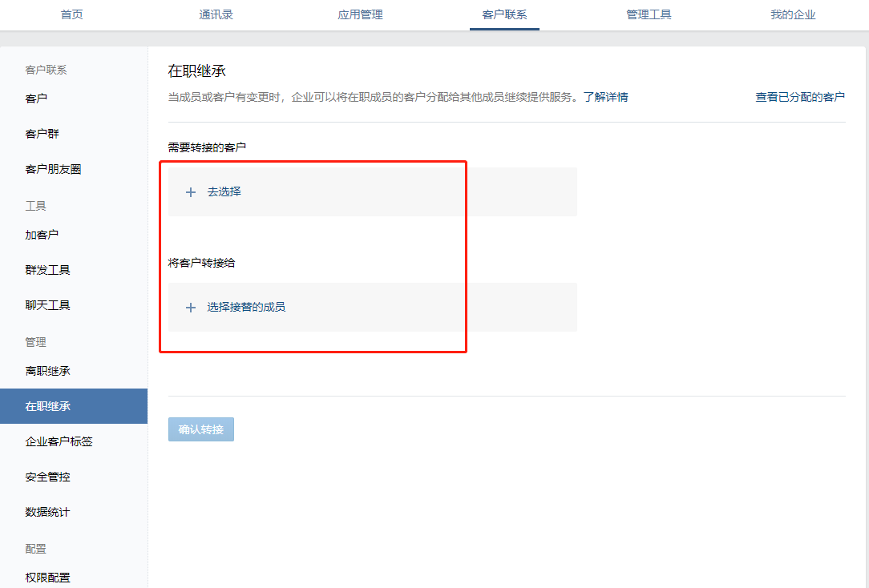
Task: Select 客户群 in the sidebar
Action: [x=42, y=134]
